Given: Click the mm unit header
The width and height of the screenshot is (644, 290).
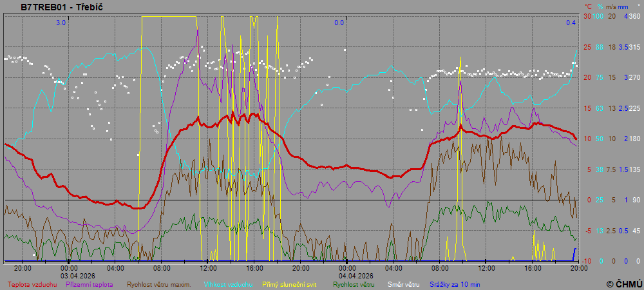Looking at the screenshot, I should (x=623, y=6).
